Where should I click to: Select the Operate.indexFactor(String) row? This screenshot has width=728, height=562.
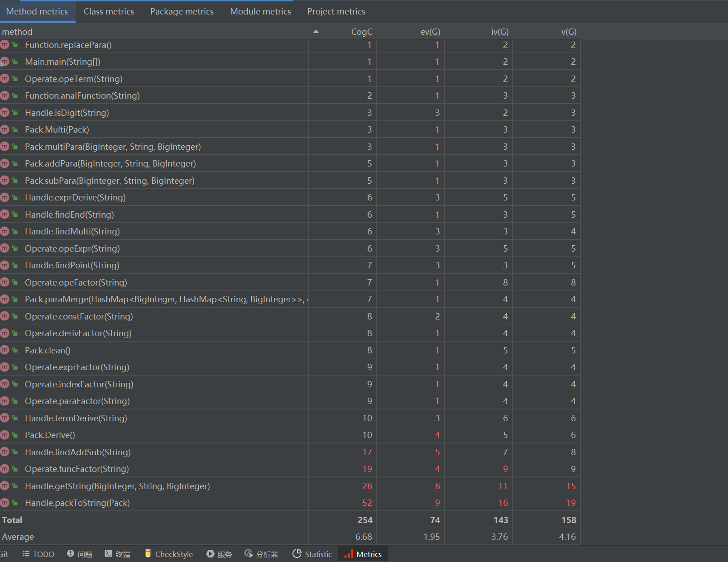tap(290, 384)
